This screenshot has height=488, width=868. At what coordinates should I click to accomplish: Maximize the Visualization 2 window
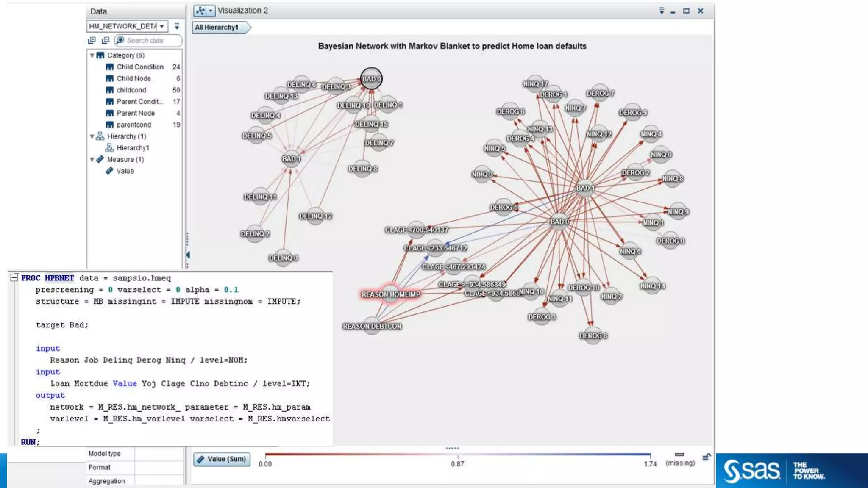(686, 11)
